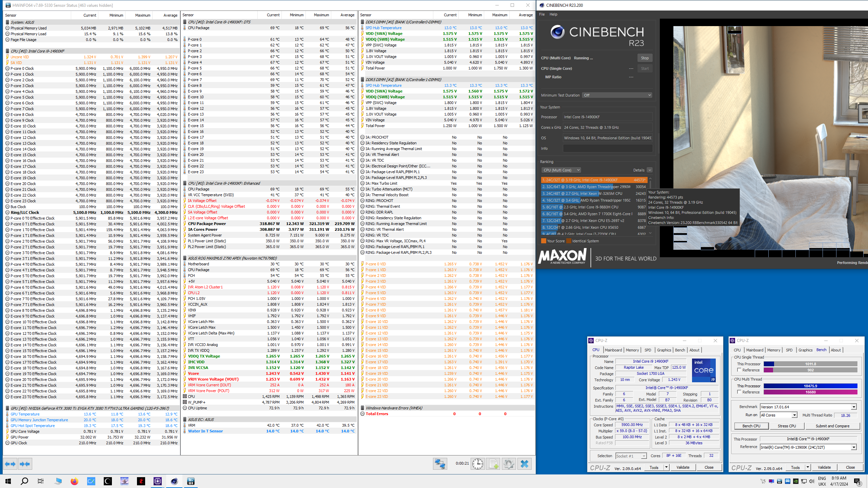Click the black circle app taskbar icon
This screenshot has width=868, height=488.
click(x=108, y=481)
